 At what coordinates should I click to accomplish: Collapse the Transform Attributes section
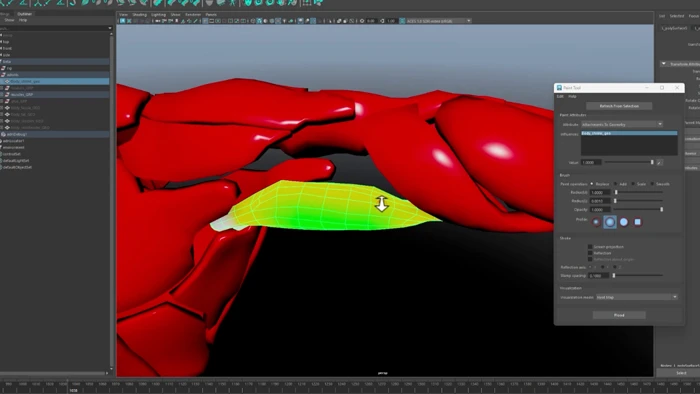tap(664, 64)
